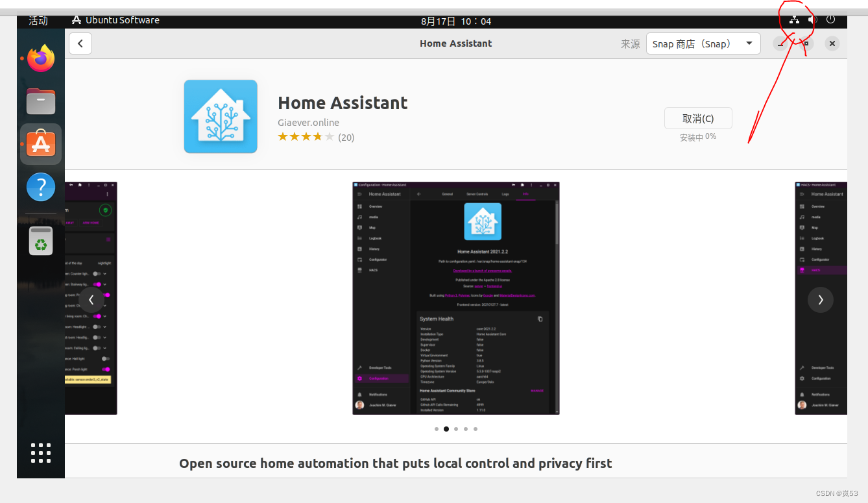Open the date and time 8月17日 10:04 panel
This screenshot has width=868, height=503.
click(x=456, y=21)
